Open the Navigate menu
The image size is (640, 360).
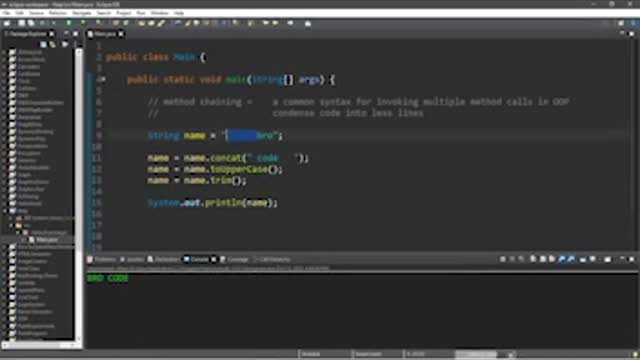point(82,13)
